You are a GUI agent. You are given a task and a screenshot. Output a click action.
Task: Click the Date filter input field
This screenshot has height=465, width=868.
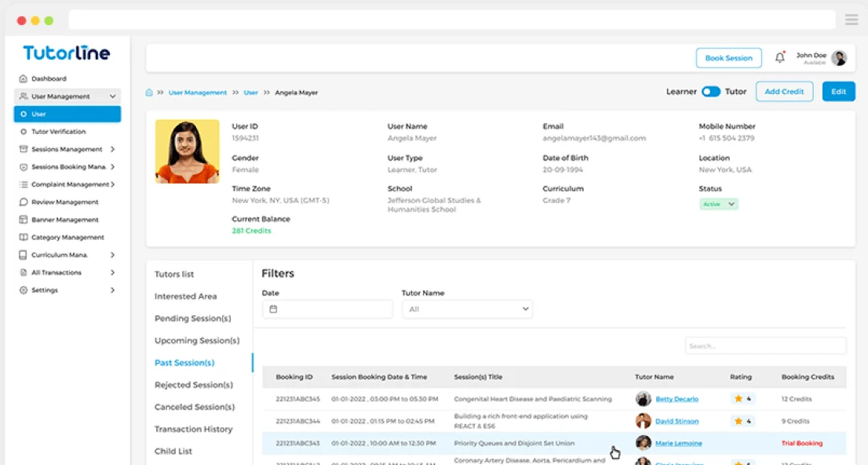326,309
